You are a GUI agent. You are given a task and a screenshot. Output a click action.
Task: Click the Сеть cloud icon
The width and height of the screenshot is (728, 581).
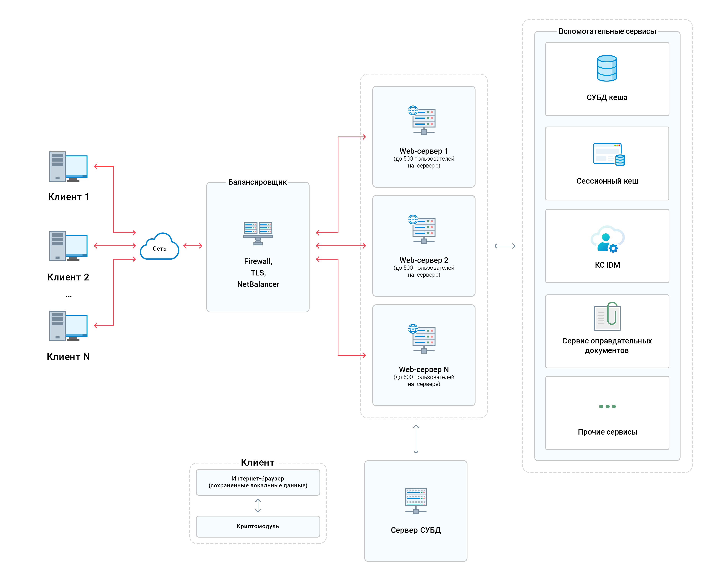159,246
